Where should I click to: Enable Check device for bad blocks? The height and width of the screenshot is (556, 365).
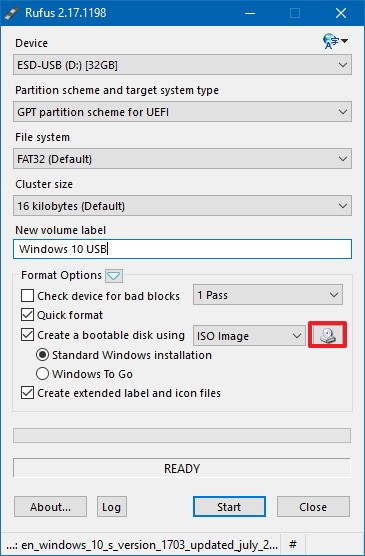[27, 295]
